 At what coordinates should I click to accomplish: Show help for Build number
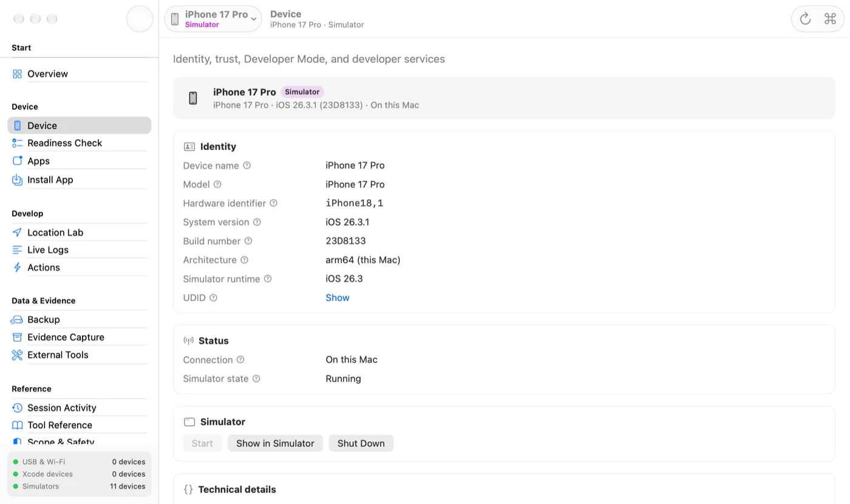point(248,241)
